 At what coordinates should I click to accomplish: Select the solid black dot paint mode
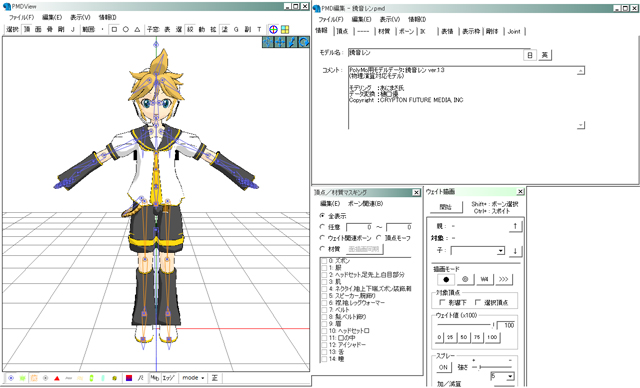(x=446, y=279)
